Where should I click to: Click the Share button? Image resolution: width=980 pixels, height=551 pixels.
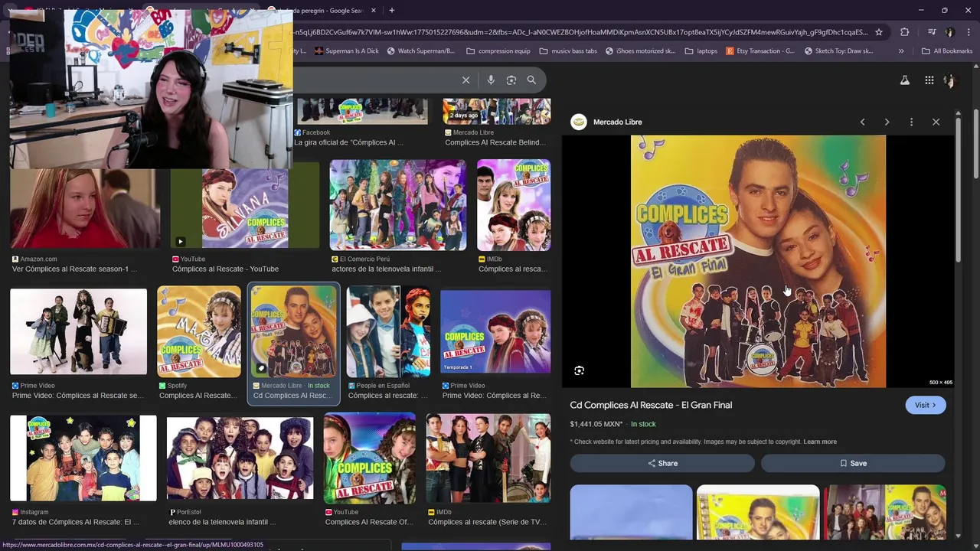662,463
